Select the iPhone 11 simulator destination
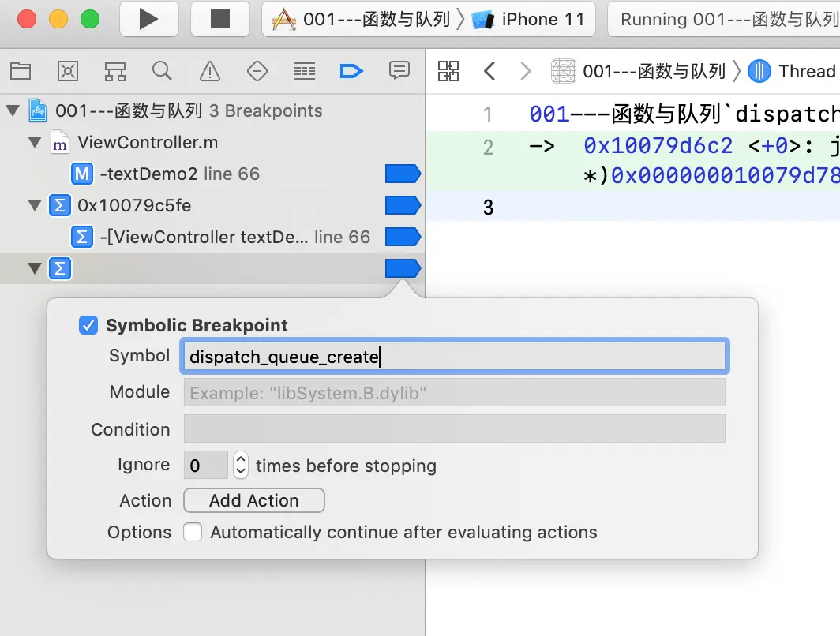 [x=528, y=20]
